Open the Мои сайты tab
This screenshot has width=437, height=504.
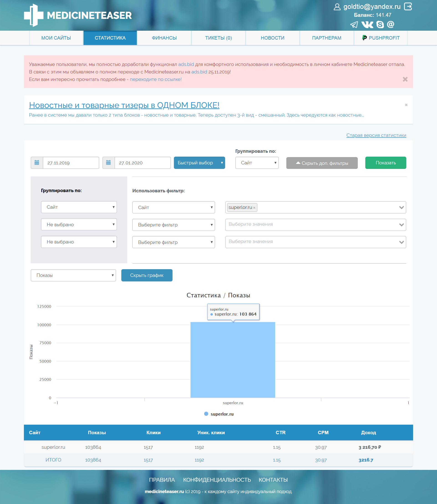56,38
